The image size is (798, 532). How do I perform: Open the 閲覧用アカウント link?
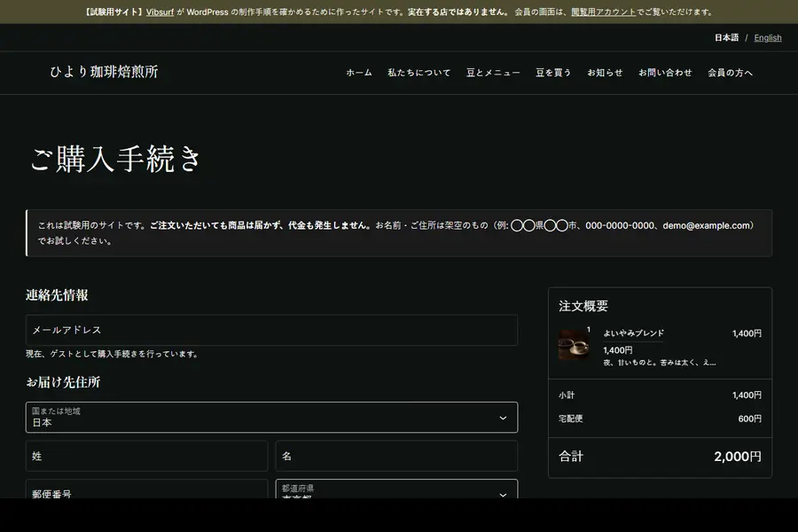tap(603, 12)
